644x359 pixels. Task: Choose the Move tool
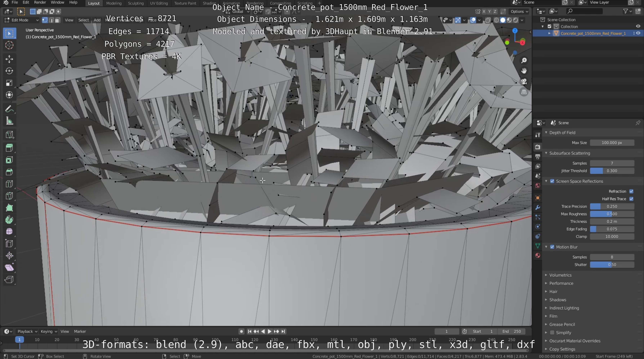(x=10, y=59)
